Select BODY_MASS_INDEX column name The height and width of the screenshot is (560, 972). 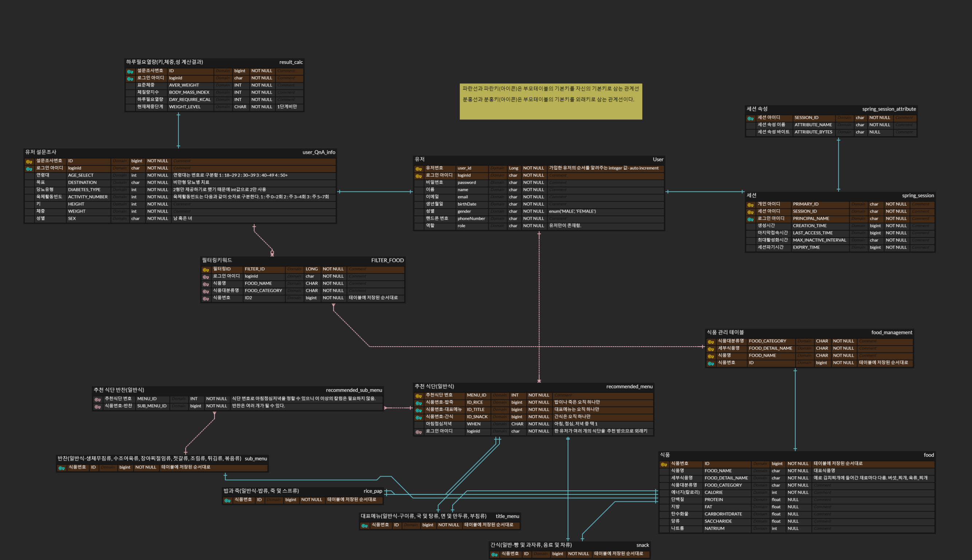pyautogui.click(x=189, y=92)
